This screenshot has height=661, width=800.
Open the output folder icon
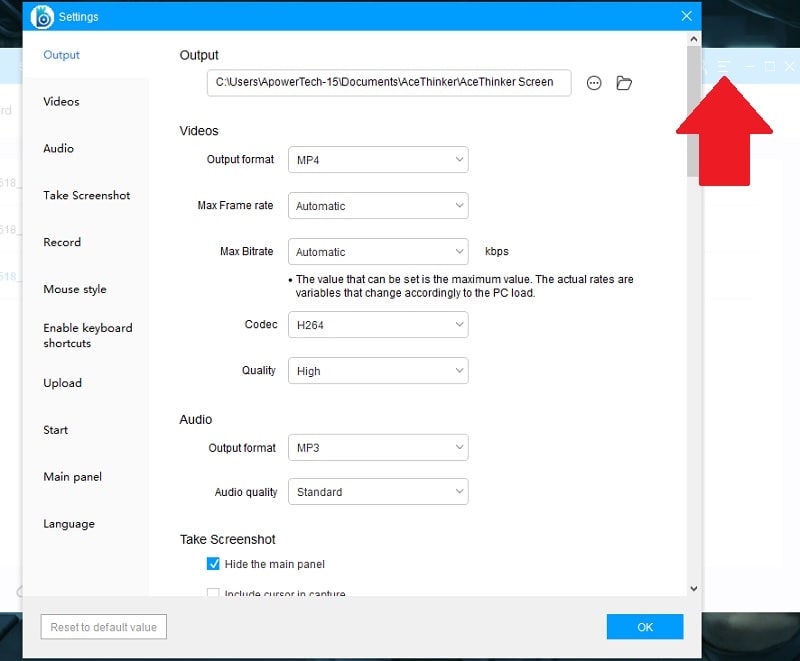click(x=624, y=83)
